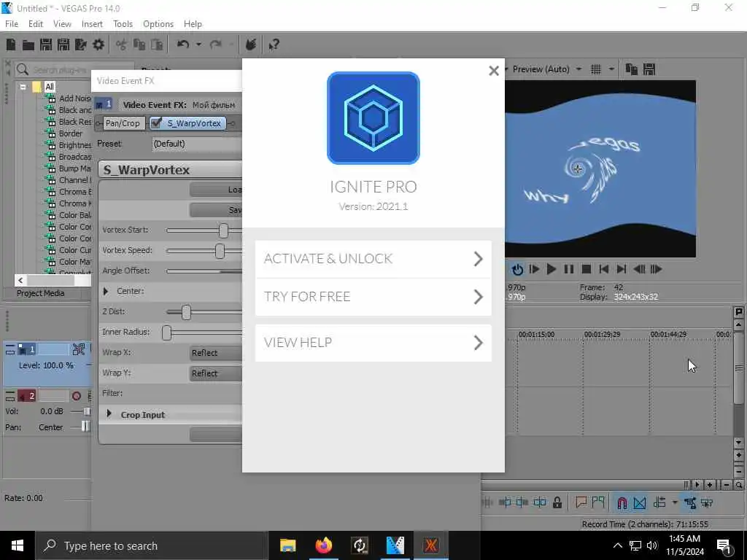Viewport: 747px width, 560px height.
Task: Click Go to End in preview transport
Action: click(x=622, y=270)
